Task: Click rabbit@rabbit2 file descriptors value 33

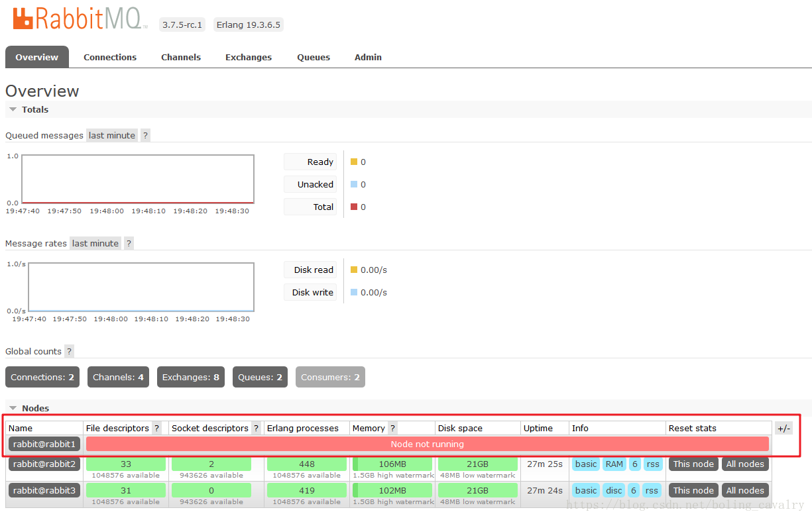Action: coord(126,464)
